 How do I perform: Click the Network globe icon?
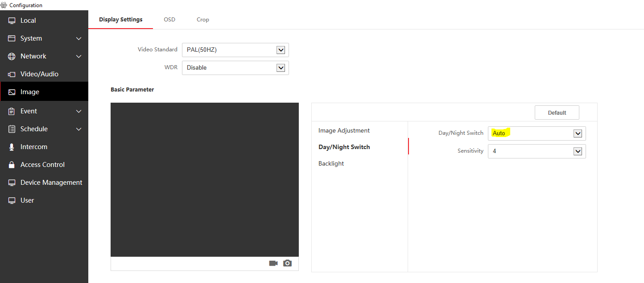point(12,56)
